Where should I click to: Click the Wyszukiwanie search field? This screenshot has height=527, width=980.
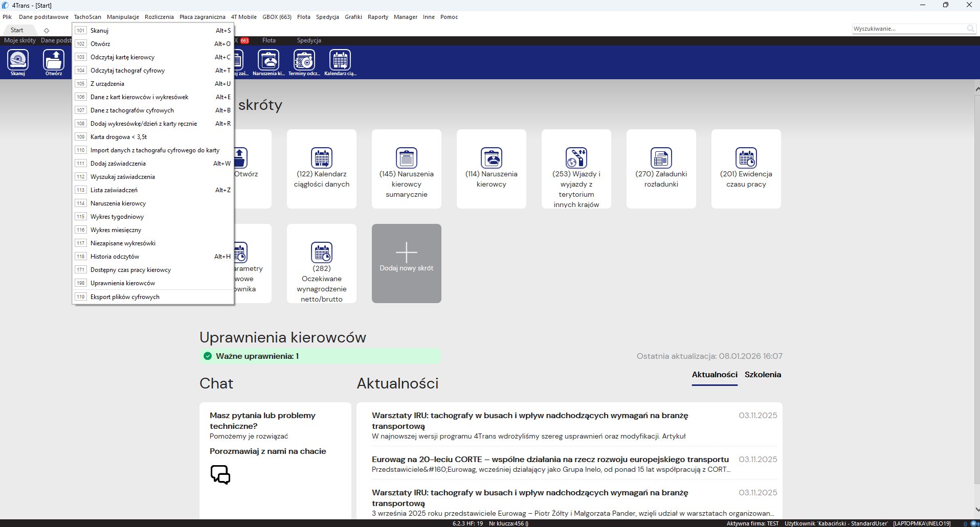point(909,29)
